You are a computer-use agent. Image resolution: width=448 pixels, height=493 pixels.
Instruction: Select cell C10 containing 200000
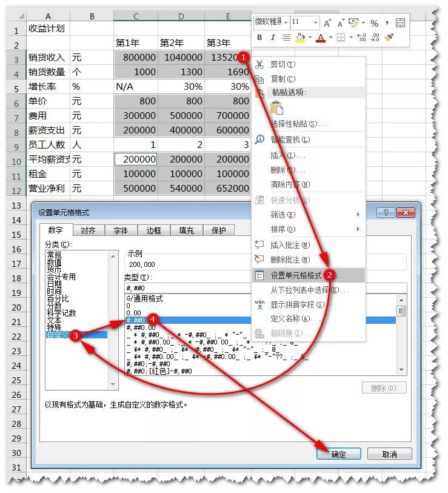coord(136,159)
